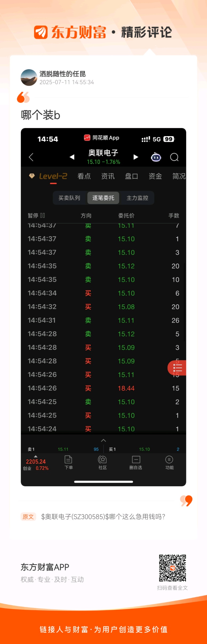Open the 资金 tab
This screenshot has height=644, width=207.
pyautogui.click(x=155, y=176)
